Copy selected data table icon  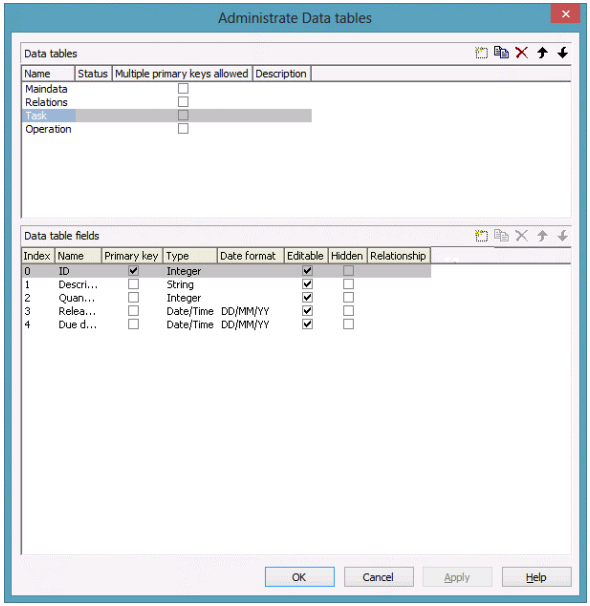coord(501,53)
